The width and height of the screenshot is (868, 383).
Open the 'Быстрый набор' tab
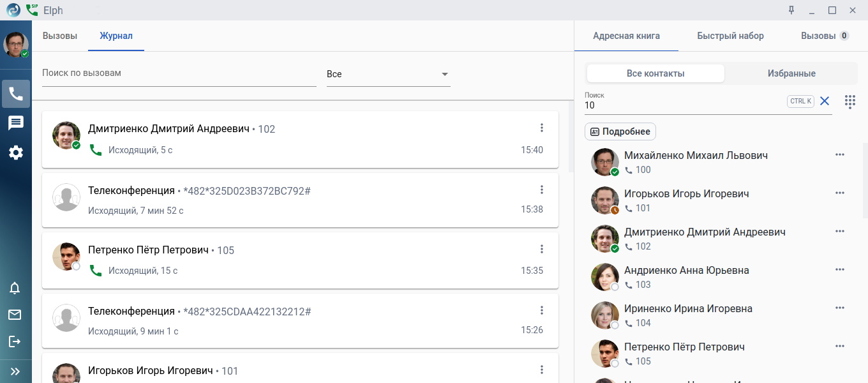coord(730,36)
